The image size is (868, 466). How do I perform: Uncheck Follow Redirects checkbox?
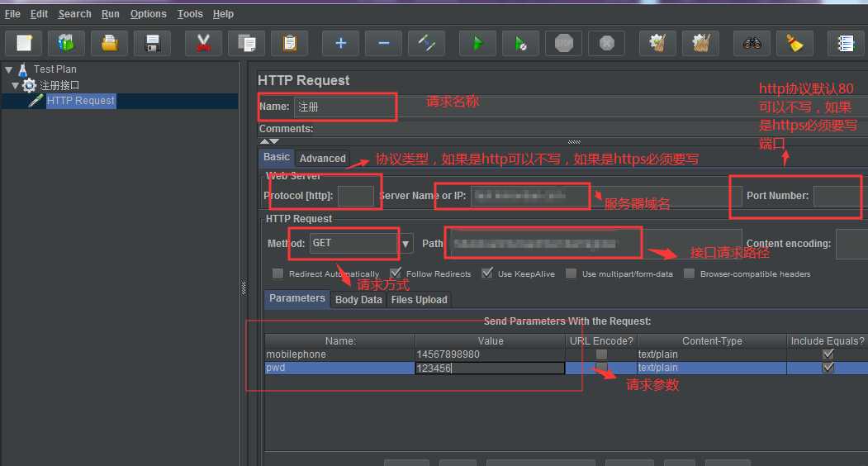pyautogui.click(x=396, y=273)
